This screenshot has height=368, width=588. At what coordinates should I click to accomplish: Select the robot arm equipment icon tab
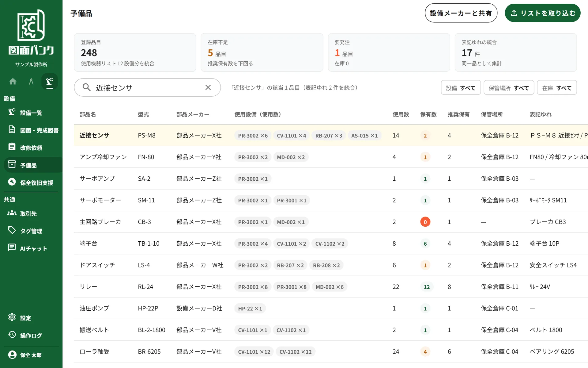(49, 82)
